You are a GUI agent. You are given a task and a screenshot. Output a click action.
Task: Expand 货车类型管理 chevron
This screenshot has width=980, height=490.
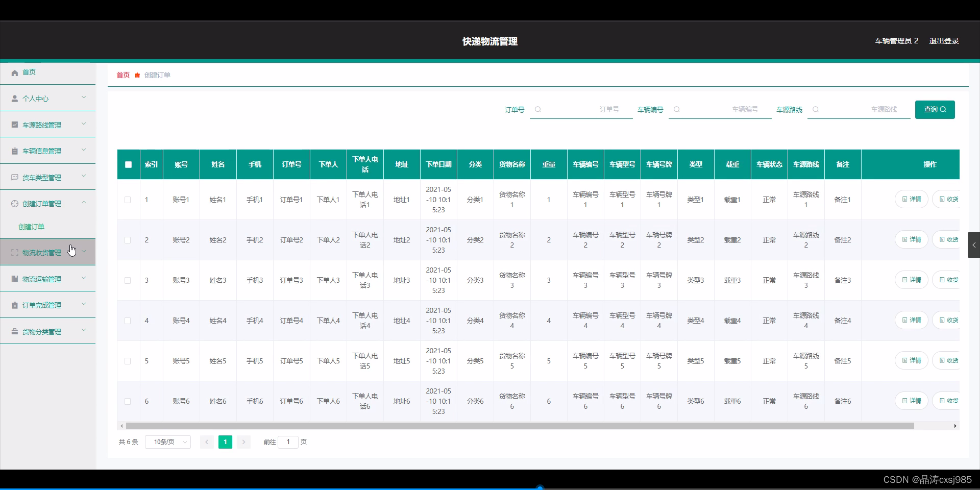[x=84, y=177]
